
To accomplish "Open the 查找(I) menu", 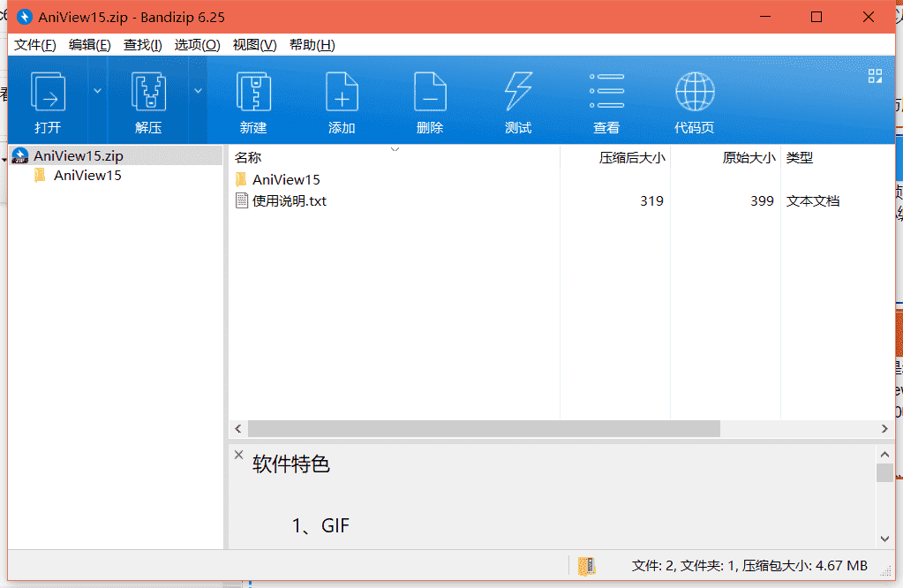I will pyautogui.click(x=143, y=45).
